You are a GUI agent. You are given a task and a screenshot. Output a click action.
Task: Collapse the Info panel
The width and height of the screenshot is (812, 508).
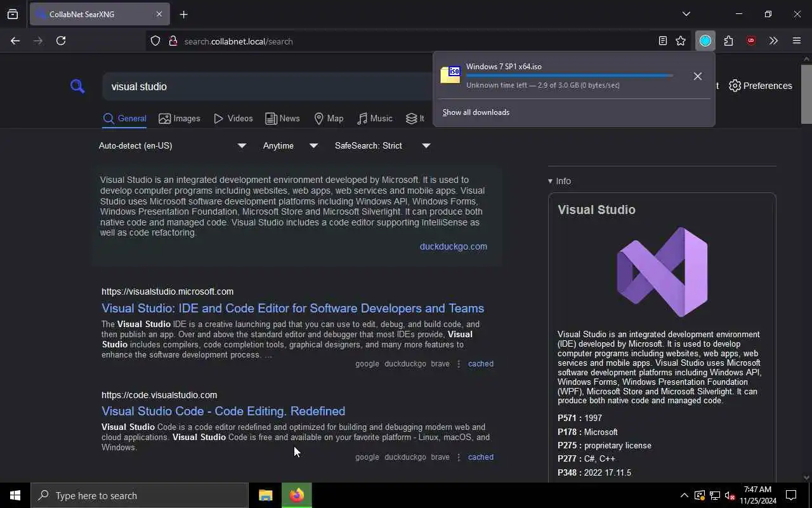(x=560, y=181)
